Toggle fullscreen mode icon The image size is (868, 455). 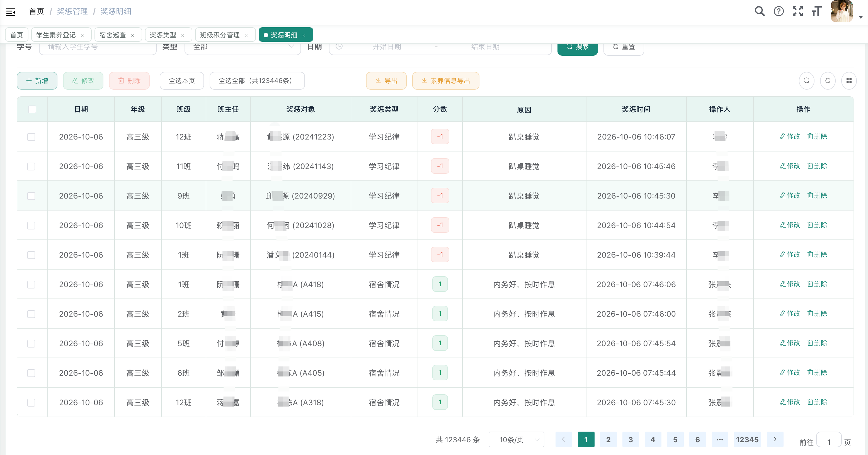pyautogui.click(x=797, y=11)
